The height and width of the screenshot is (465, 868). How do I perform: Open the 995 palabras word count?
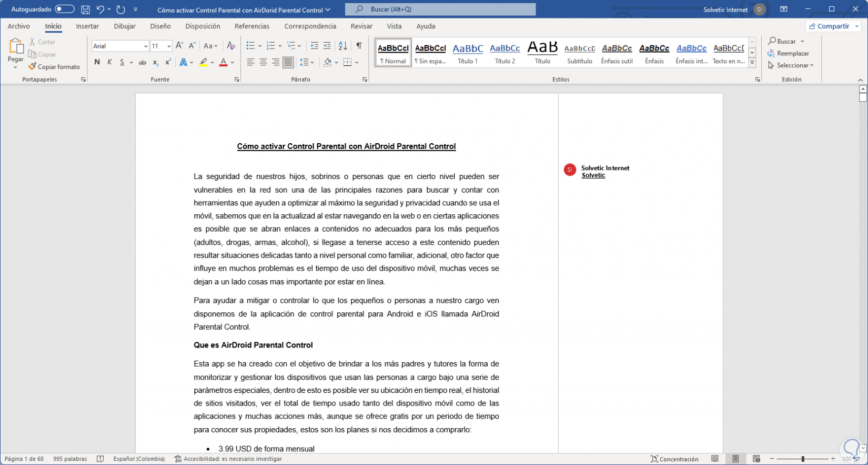tap(70, 459)
